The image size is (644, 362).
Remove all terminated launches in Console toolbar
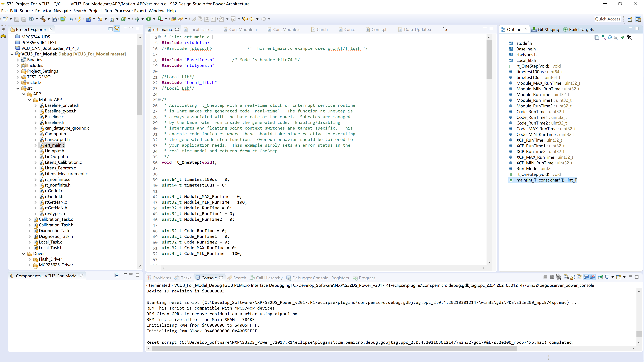tap(558, 277)
